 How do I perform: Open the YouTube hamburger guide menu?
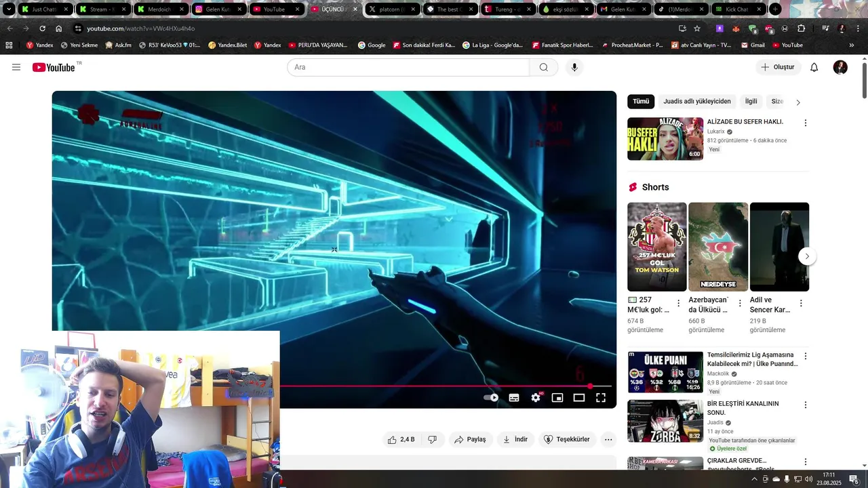[16, 67]
